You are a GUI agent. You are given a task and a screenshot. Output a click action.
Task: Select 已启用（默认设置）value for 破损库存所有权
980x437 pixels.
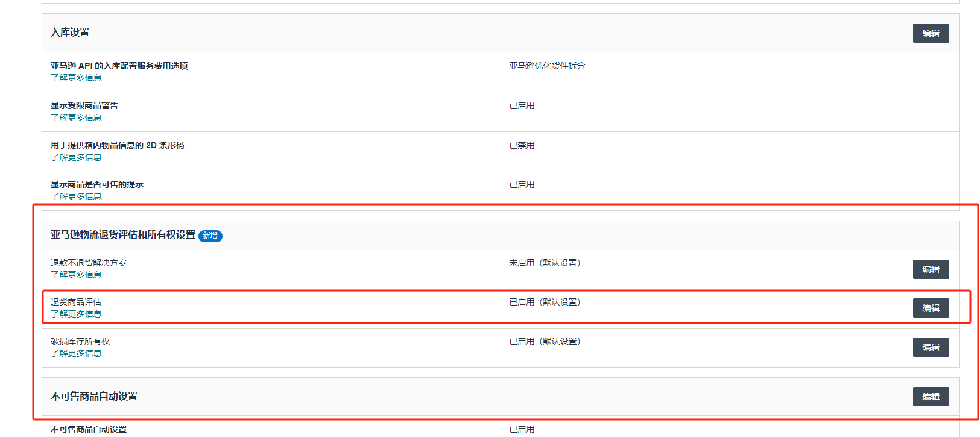545,341
